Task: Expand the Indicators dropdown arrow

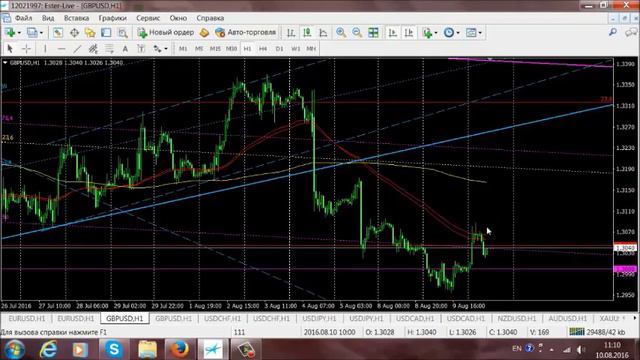Action: pos(436,33)
